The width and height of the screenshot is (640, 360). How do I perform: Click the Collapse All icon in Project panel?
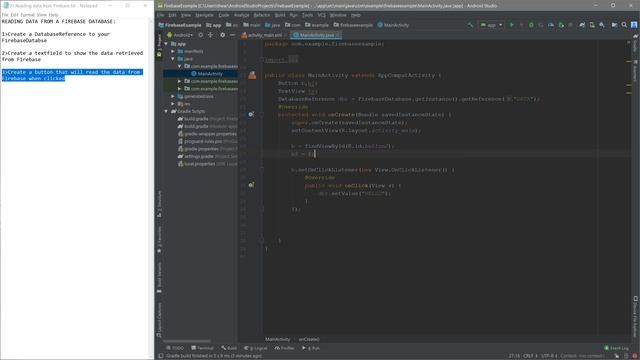coord(211,35)
